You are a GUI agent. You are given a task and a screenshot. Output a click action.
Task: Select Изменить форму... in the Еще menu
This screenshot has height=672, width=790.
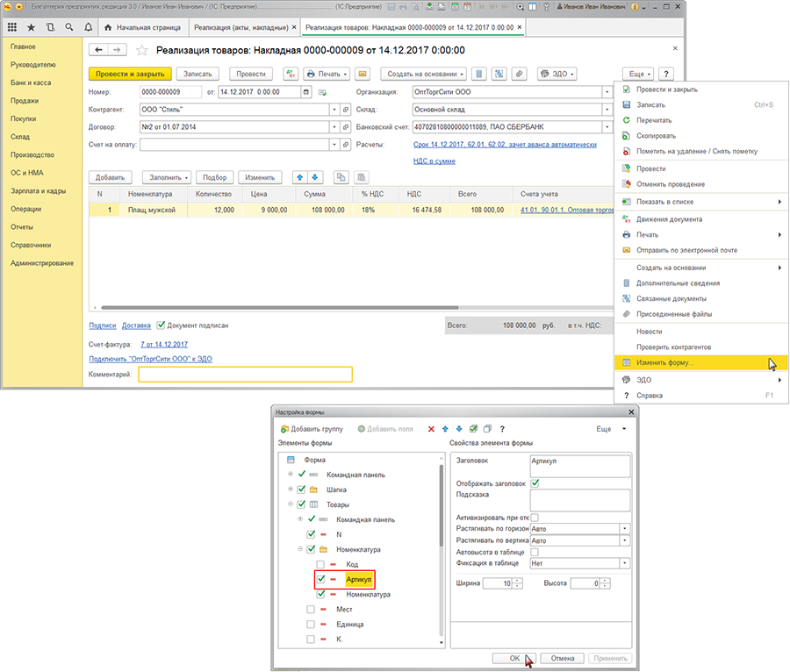(665, 361)
